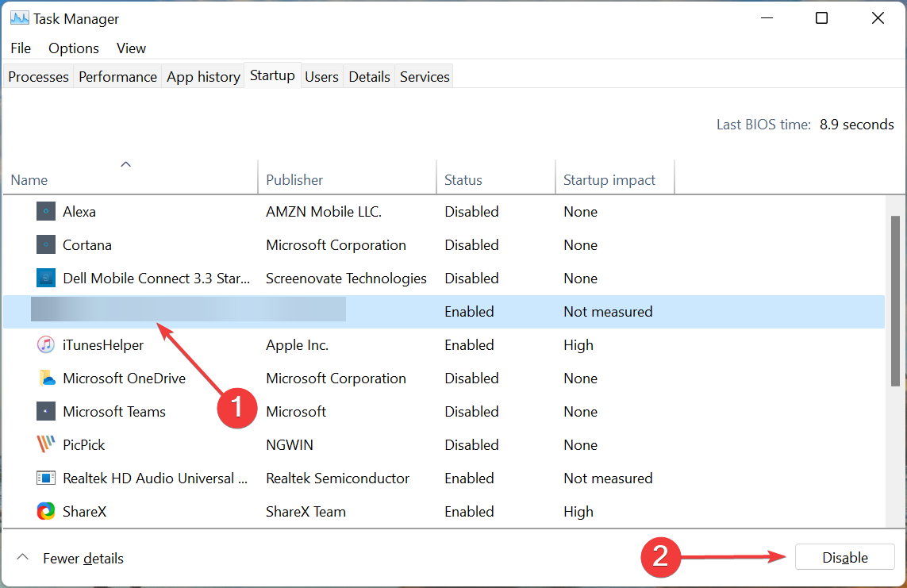
Task: Switch to the App history tab
Action: pyautogui.click(x=203, y=77)
